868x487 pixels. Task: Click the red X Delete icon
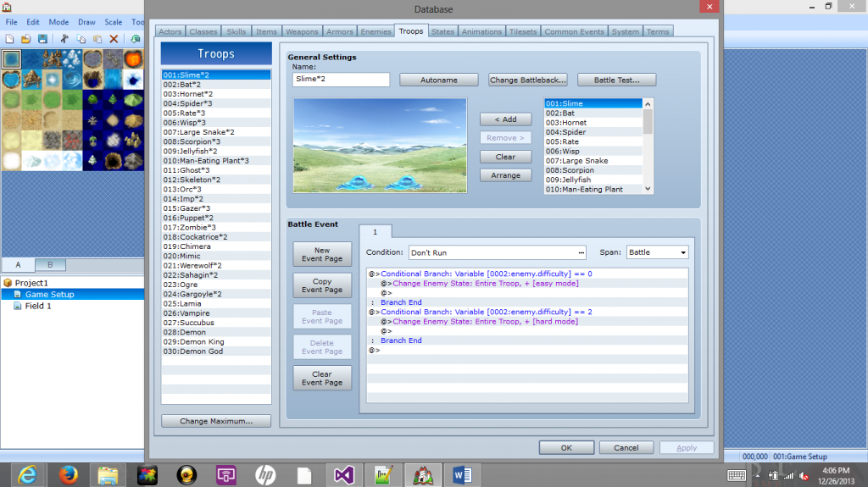click(114, 39)
